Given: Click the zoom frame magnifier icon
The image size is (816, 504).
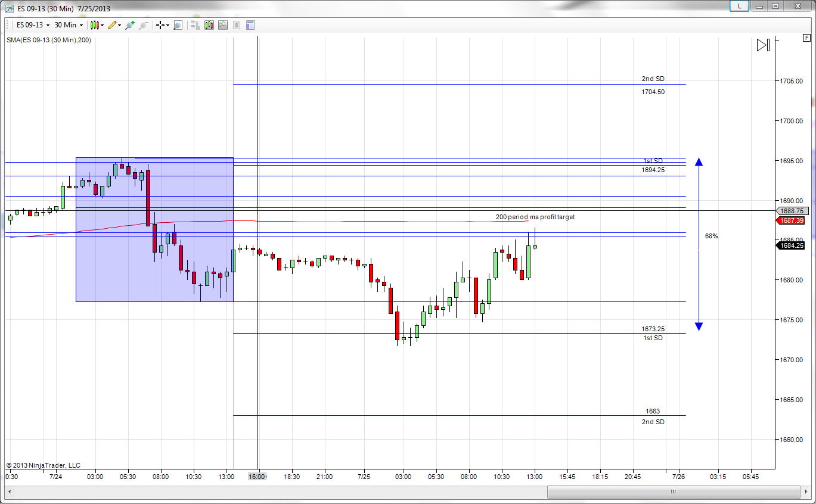Looking at the screenshot, I should pyautogui.click(x=178, y=25).
